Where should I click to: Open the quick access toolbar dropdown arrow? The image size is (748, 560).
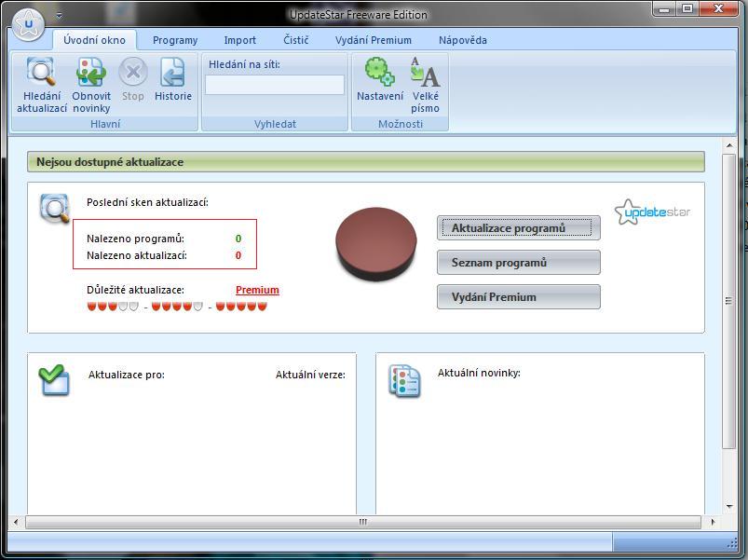click(x=60, y=16)
